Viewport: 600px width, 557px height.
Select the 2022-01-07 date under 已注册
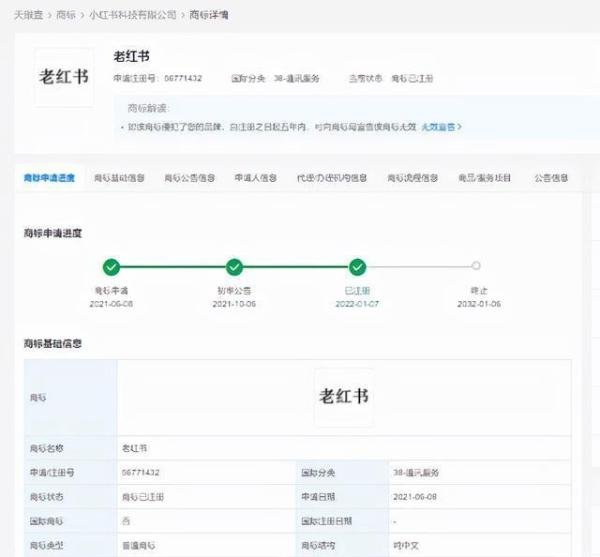pos(357,304)
